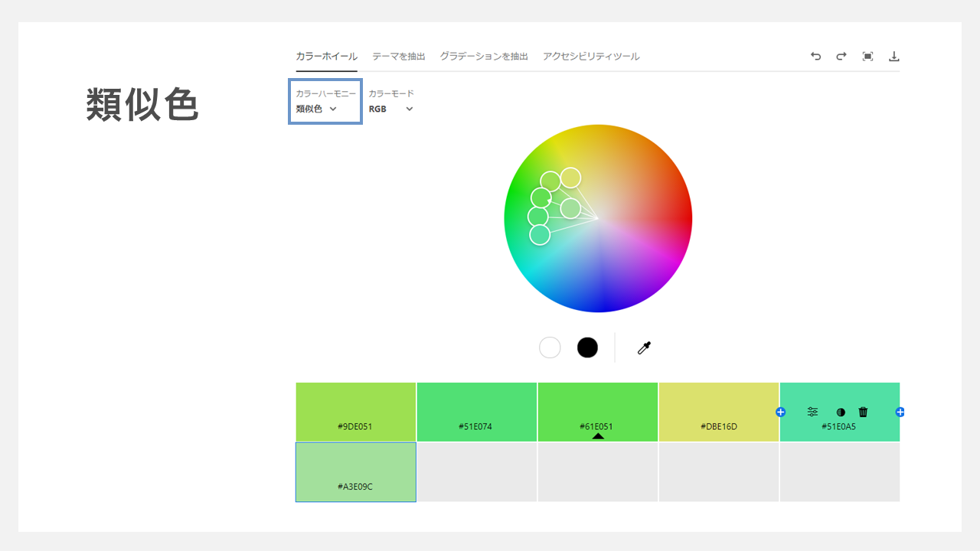The image size is (980, 551).
Task: Click the pale green handle nearest wheel center
Action: [570, 208]
